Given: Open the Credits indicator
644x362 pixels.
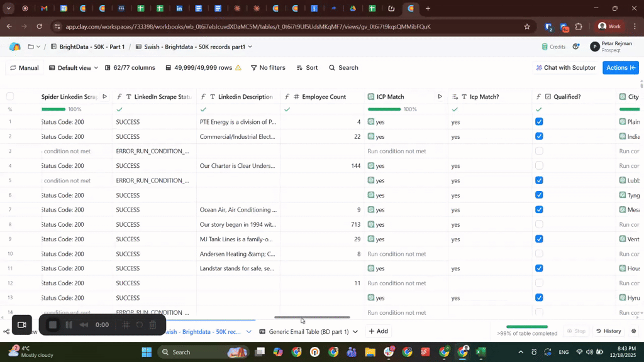Looking at the screenshot, I should click(553, 47).
